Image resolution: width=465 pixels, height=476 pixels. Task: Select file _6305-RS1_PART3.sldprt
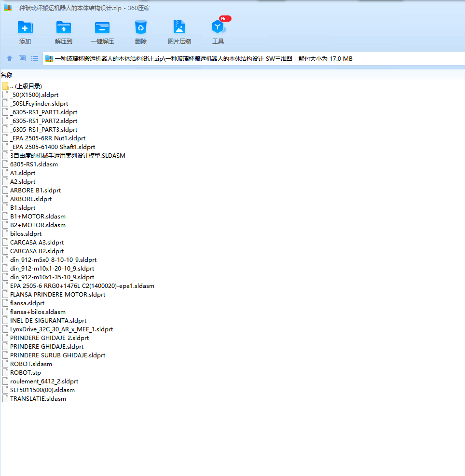point(43,130)
